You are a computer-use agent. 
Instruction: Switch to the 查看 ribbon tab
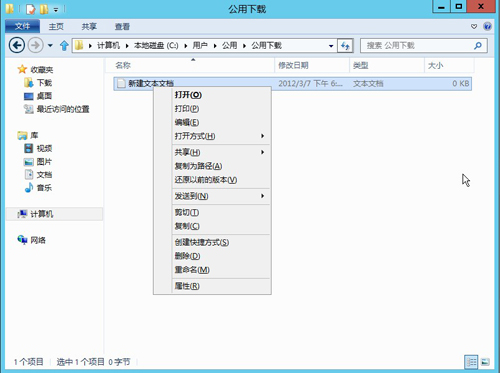click(122, 26)
